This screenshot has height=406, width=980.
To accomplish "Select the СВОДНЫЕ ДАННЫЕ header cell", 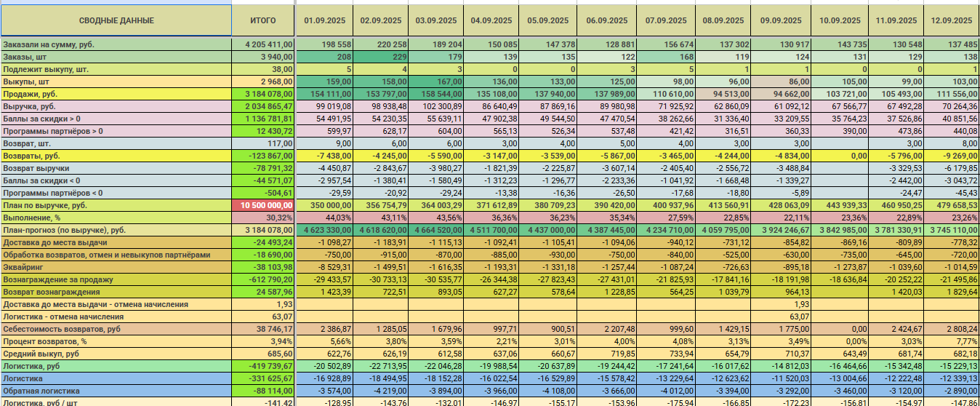I will pyautogui.click(x=116, y=20).
